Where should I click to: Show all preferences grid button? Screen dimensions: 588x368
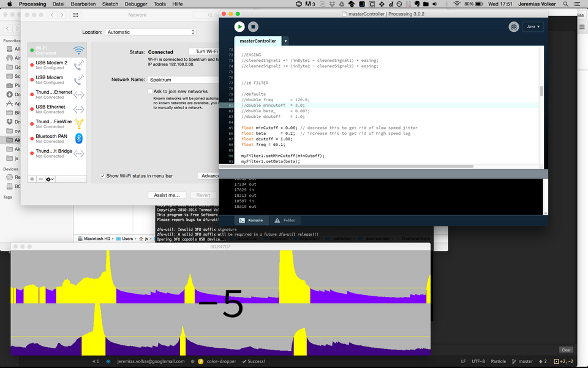(x=75, y=15)
